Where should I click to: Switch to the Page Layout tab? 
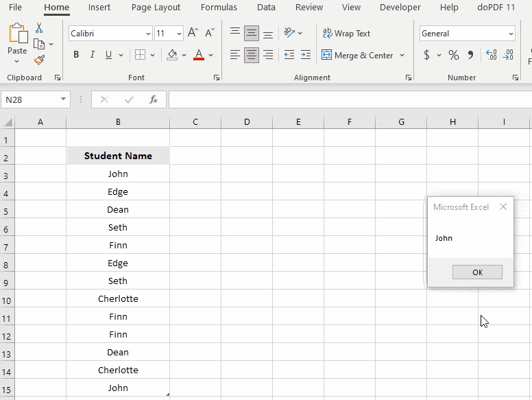(x=156, y=7)
